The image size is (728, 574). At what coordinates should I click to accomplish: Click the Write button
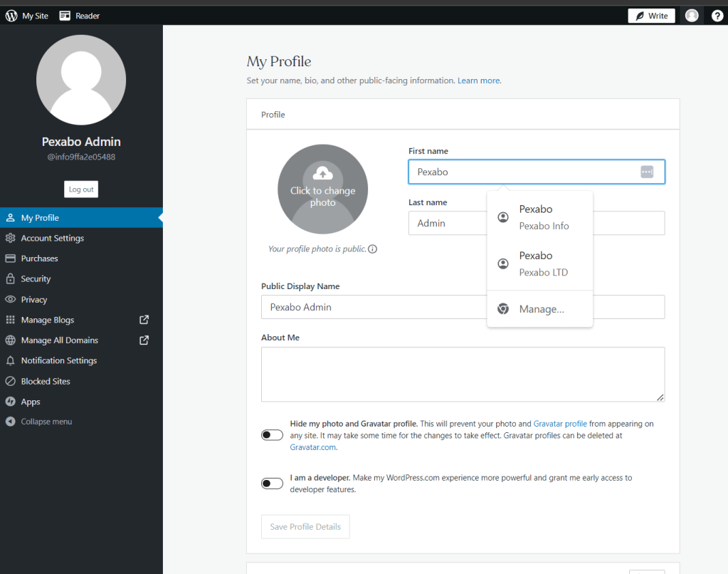[651, 16]
